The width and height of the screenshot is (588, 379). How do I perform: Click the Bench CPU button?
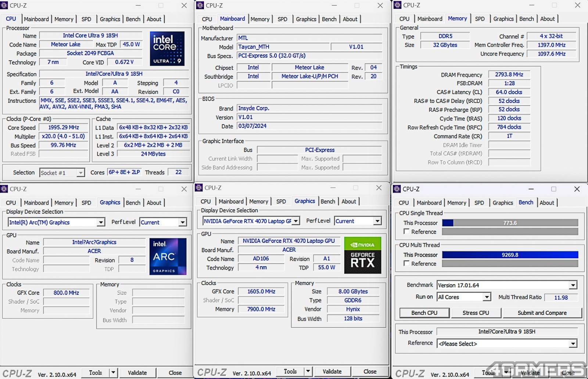(424, 313)
